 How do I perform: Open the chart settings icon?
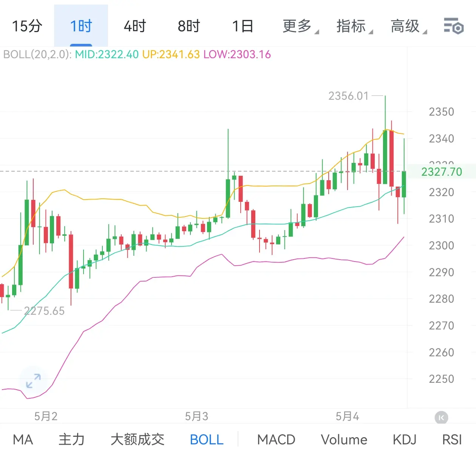point(453,26)
